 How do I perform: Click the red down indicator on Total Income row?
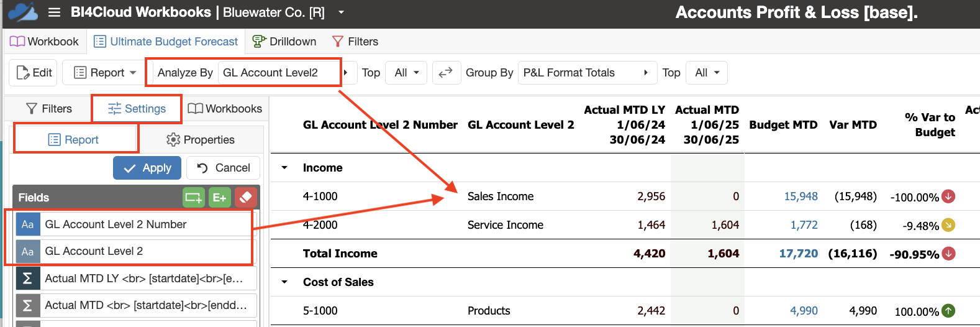(948, 254)
